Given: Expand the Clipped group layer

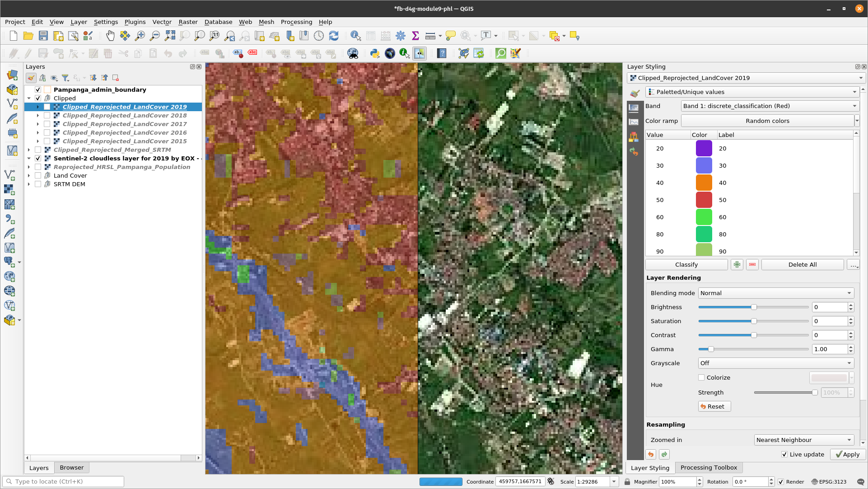Looking at the screenshot, I should coord(28,98).
